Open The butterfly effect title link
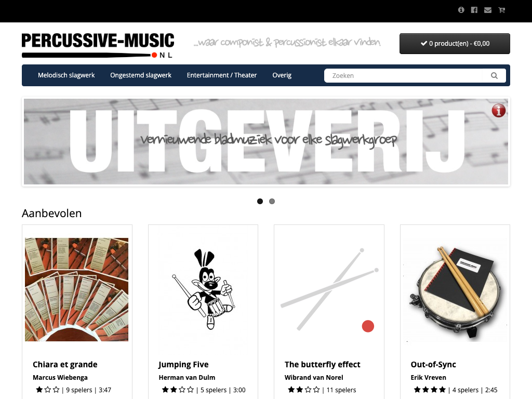 [x=322, y=364]
